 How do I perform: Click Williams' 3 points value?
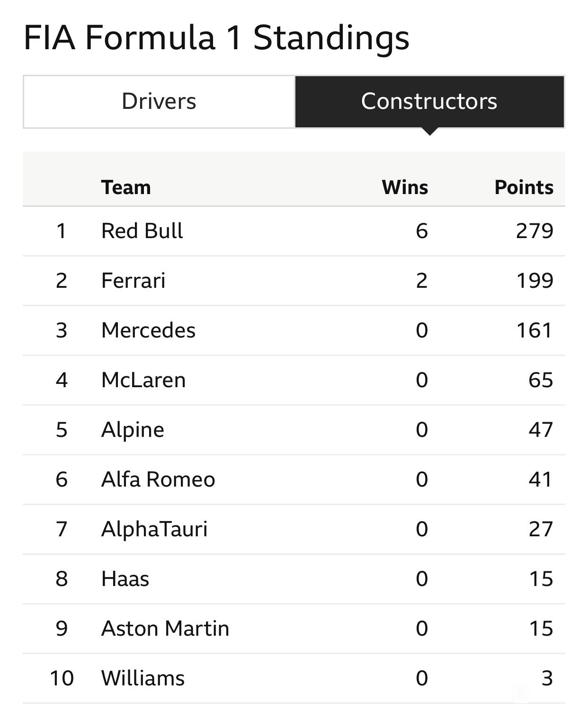click(x=547, y=678)
